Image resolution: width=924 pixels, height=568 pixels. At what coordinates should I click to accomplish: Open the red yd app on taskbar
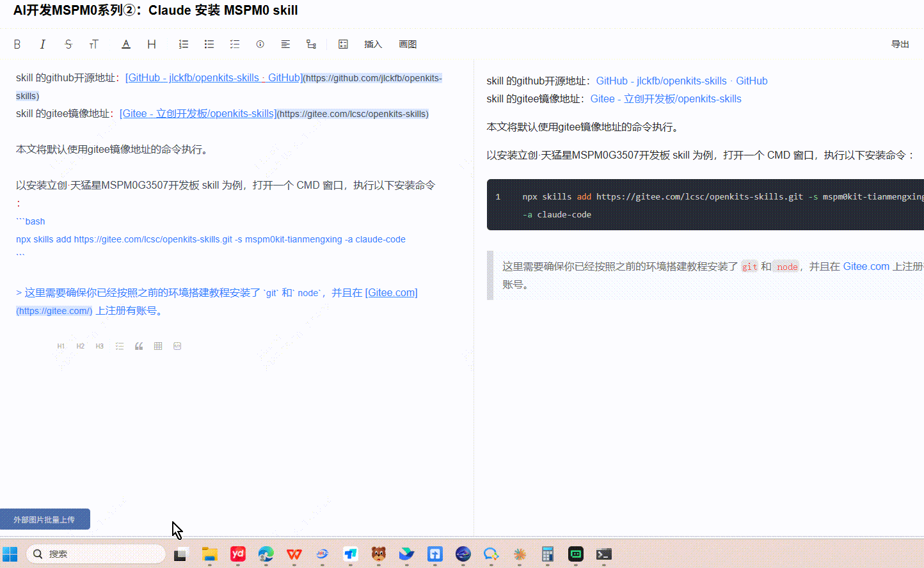pyautogui.click(x=238, y=554)
